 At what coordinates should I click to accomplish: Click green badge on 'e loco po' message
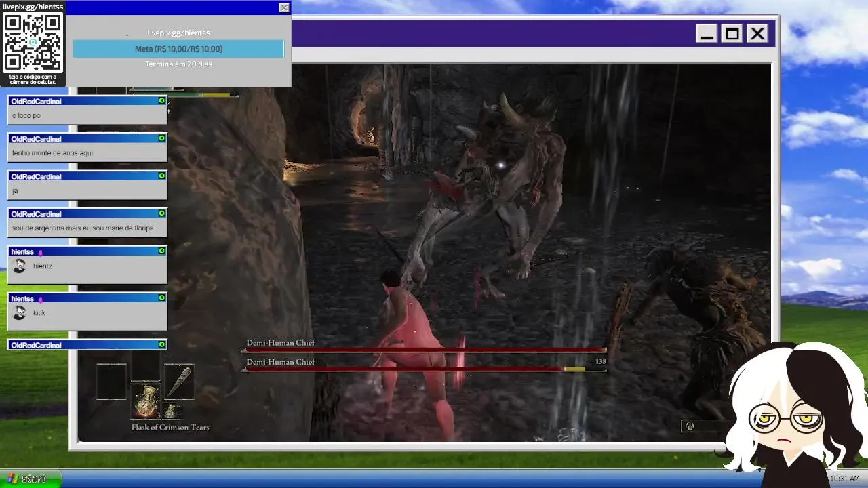(x=161, y=100)
